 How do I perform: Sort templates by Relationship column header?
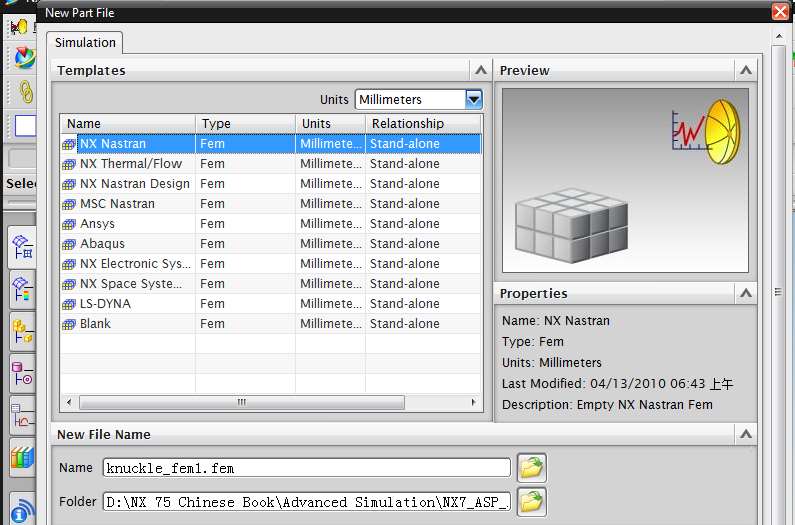(423, 124)
